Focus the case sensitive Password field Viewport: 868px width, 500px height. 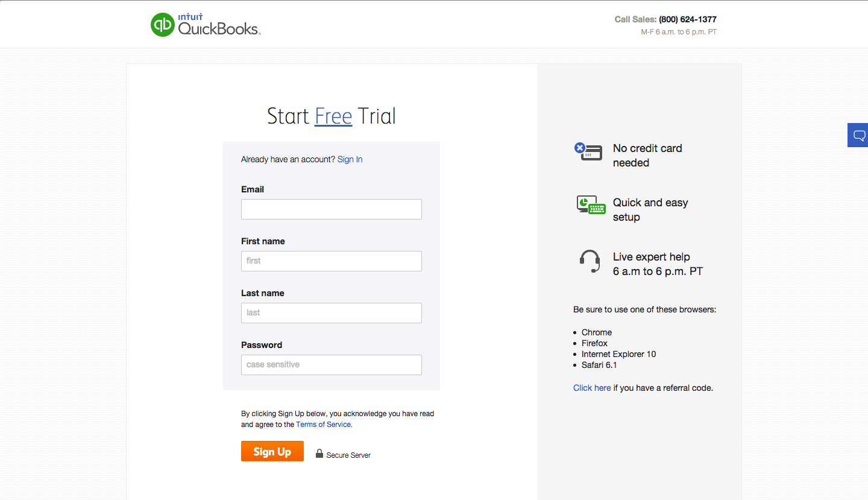[x=331, y=365]
